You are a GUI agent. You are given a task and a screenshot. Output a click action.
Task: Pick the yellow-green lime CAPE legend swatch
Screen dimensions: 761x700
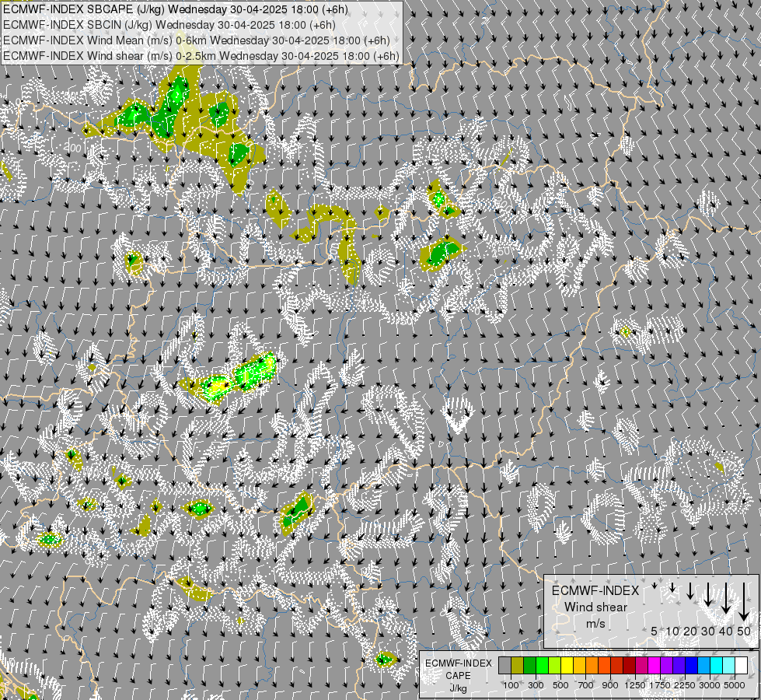click(555, 665)
